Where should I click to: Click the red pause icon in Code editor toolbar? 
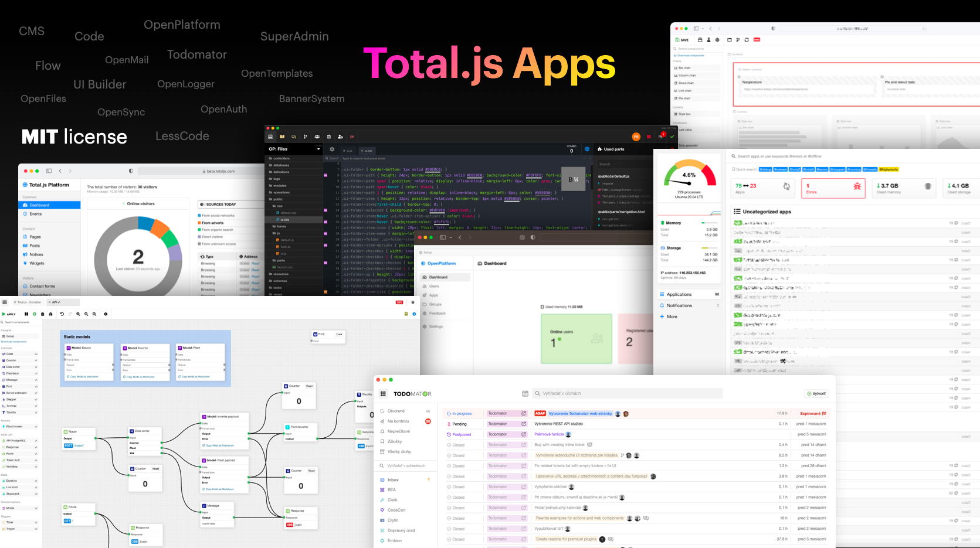tap(649, 137)
